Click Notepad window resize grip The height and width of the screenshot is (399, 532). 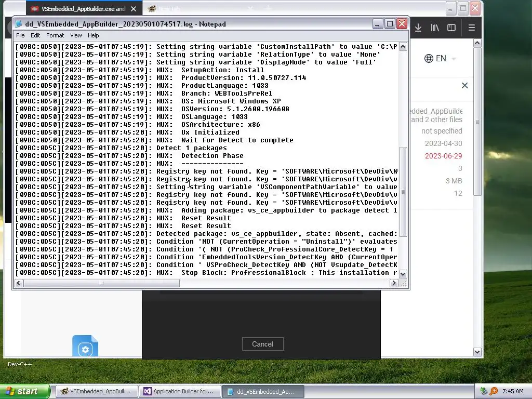point(403,284)
